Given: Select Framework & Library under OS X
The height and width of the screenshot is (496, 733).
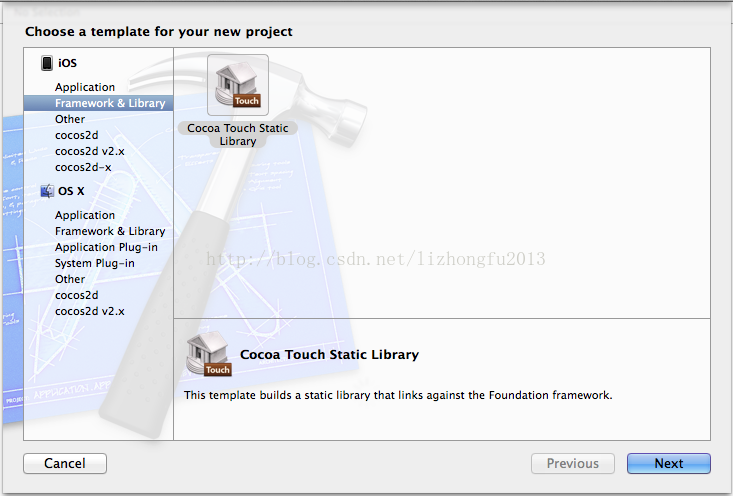Looking at the screenshot, I should pos(110,231).
